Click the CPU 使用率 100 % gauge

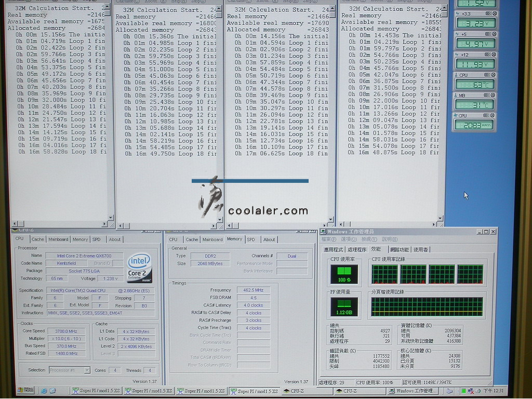344,274
